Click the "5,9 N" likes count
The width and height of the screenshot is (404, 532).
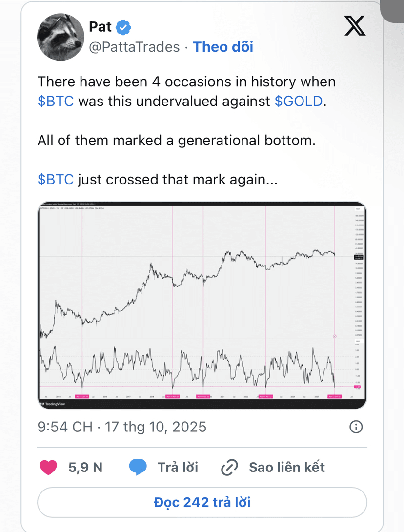pos(85,467)
